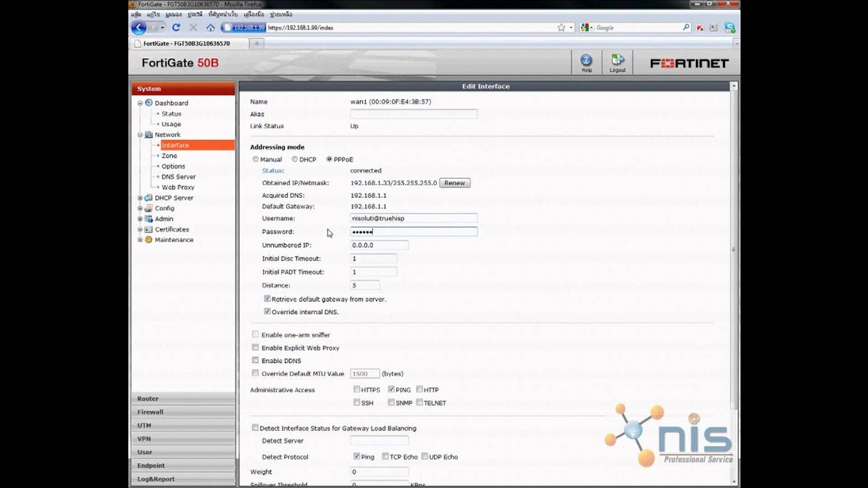Check Detect Interface Status for Gateway Load Balancing
This screenshot has height=488, width=868.
pyautogui.click(x=256, y=428)
